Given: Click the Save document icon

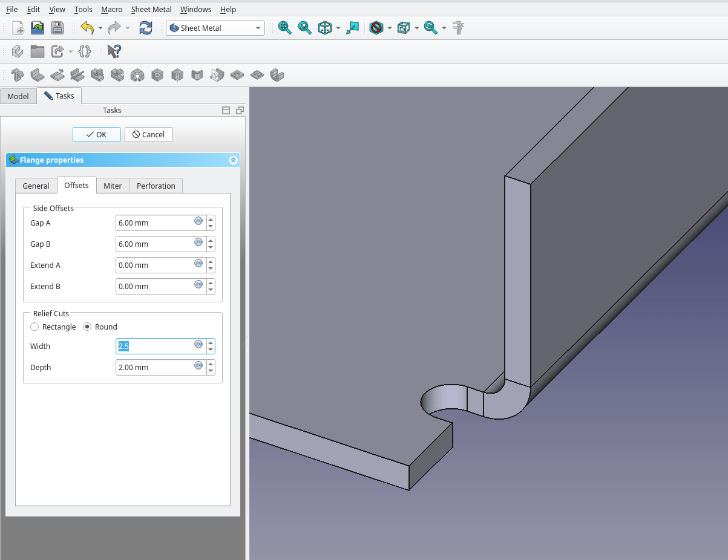Looking at the screenshot, I should coord(57,28).
